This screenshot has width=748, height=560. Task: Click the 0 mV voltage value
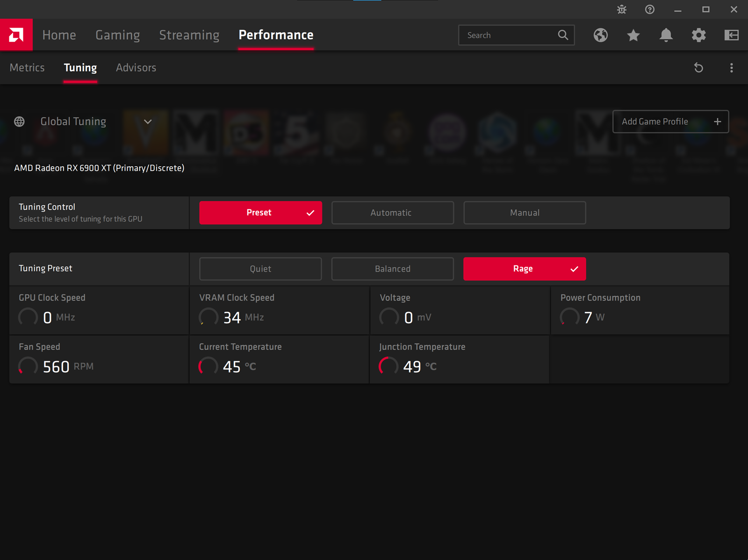pyautogui.click(x=417, y=317)
